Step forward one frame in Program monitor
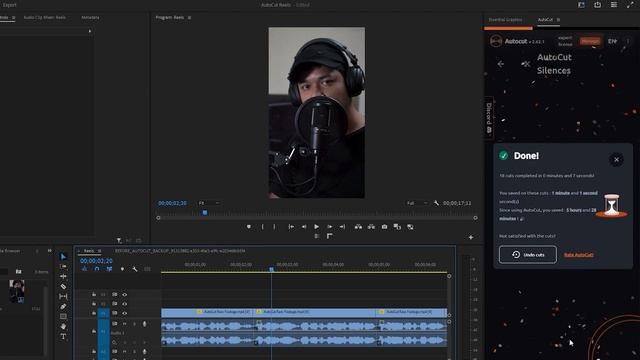The width and height of the screenshot is (640, 360). [330, 227]
